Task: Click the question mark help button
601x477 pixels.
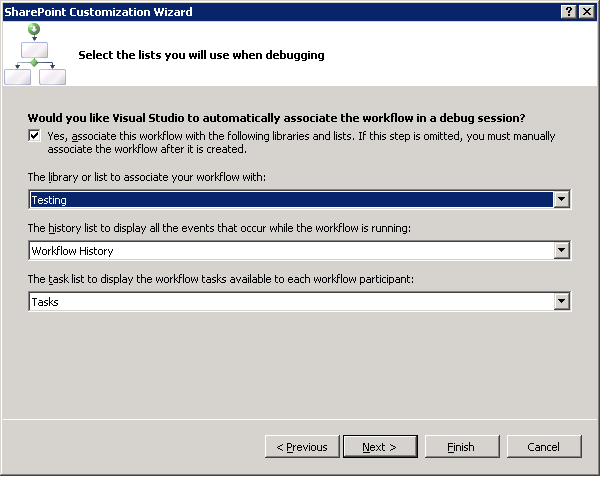Action: pyautogui.click(x=568, y=11)
